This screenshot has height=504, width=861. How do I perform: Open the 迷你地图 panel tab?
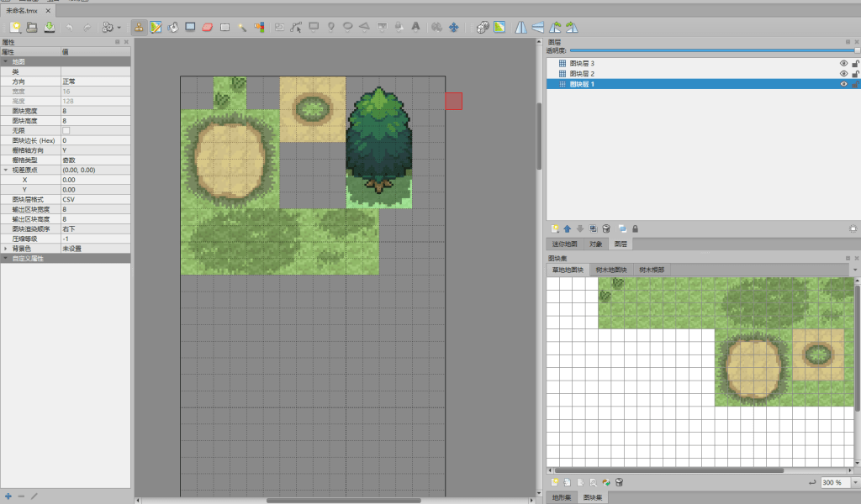(564, 244)
